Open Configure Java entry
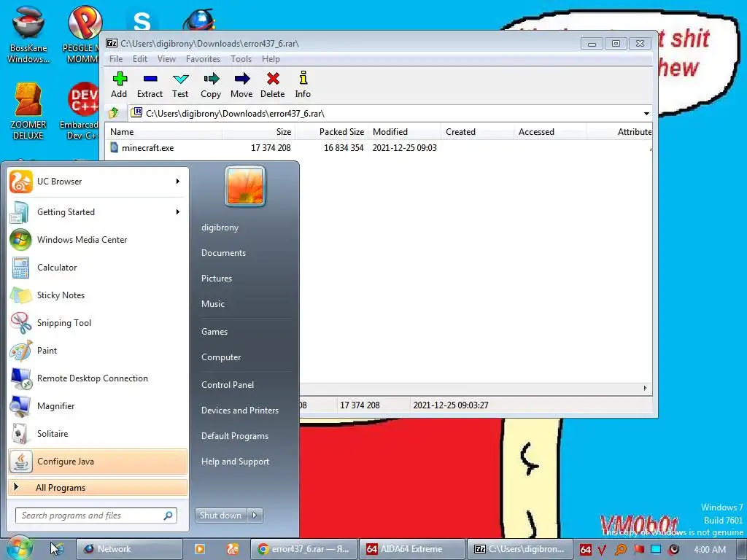Viewport: 747px width, 560px height. (98, 462)
